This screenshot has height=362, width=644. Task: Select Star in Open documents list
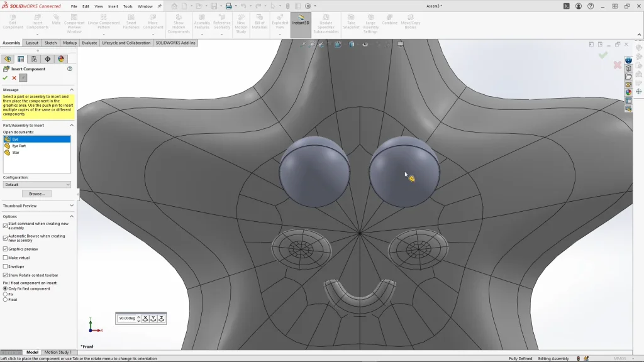[16, 153]
